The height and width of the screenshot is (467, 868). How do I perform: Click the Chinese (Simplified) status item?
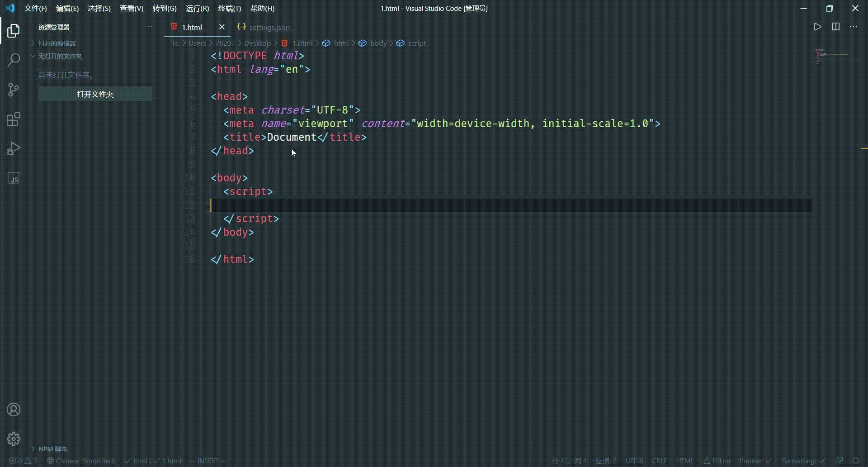click(x=81, y=461)
